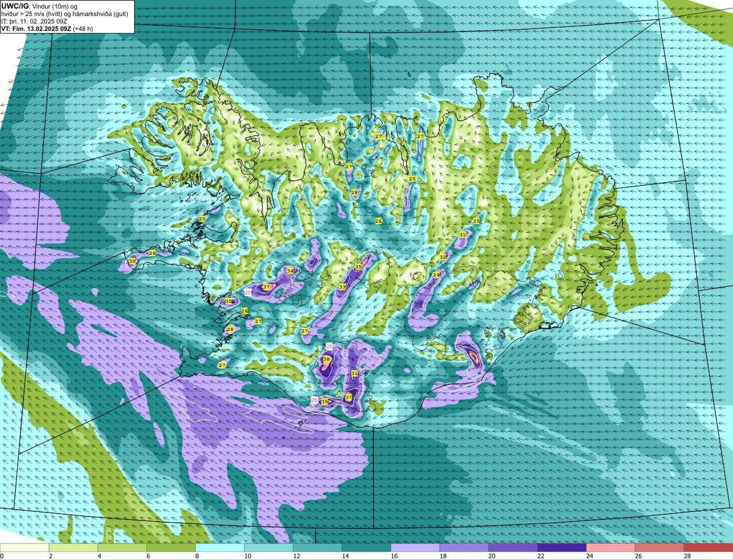Viewport: 733px width, 560px height.
Task: Click the pink 24–26 legend swatch
Action: [611, 548]
